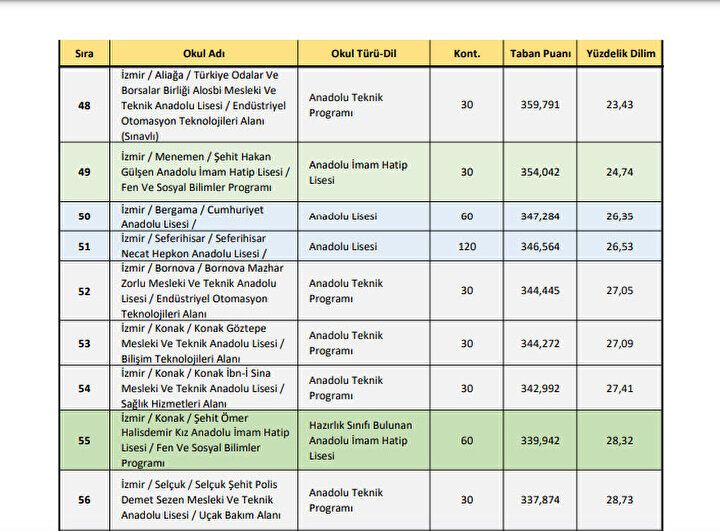720x531 pixels.
Task: Click the Selçuk Şehit Polis Demet Sezen name
Action: click(x=201, y=500)
